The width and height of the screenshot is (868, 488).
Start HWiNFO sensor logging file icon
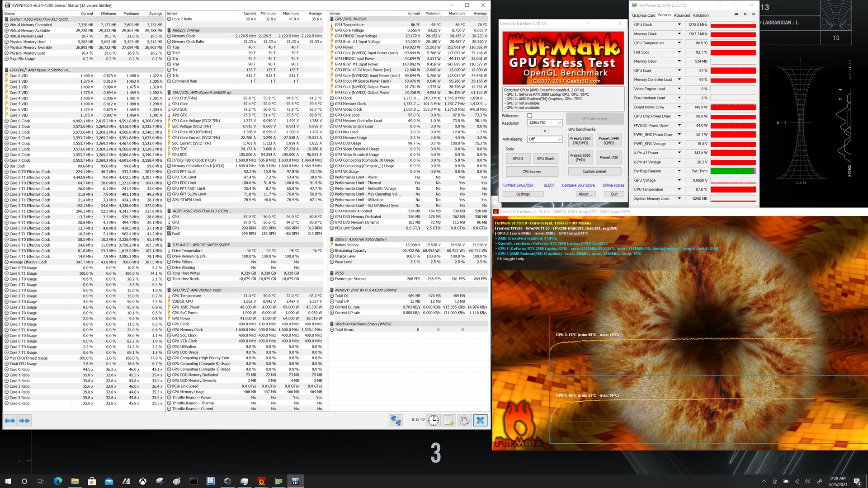coord(449,420)
